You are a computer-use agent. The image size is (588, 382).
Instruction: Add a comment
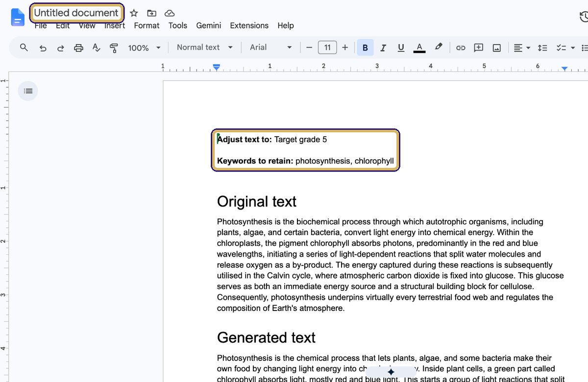tap(479, 48)
